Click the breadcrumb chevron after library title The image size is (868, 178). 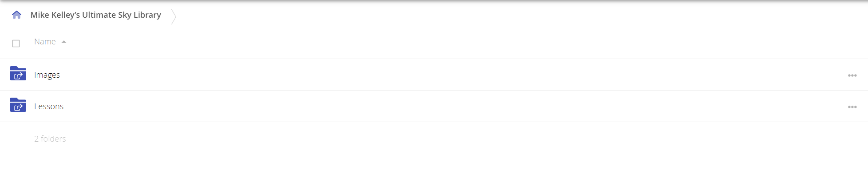tap(174, 17)
